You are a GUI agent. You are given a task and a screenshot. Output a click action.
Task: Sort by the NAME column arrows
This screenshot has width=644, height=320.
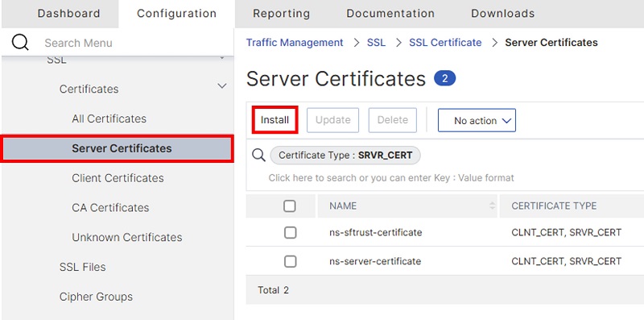point(492,206)
